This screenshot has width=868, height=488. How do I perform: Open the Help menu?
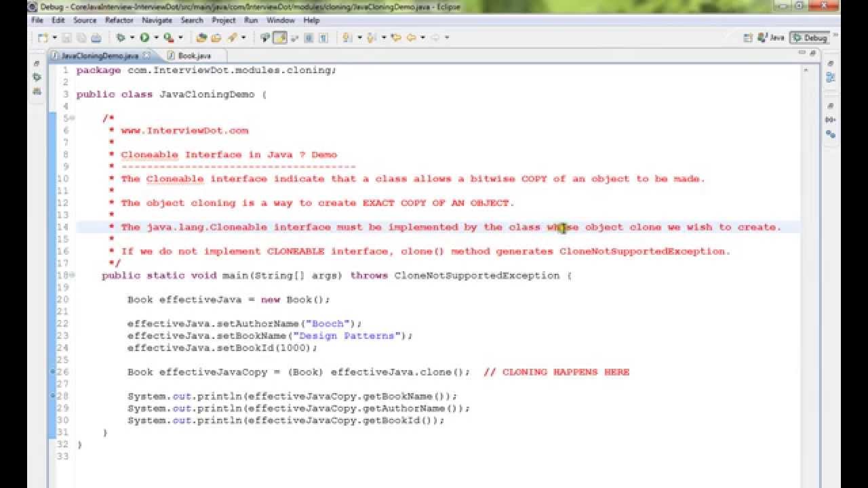pyautogui.click(x=311, y=20)
